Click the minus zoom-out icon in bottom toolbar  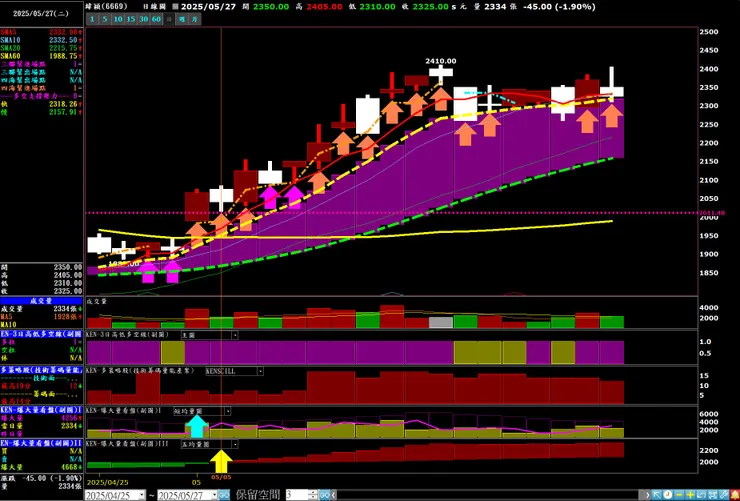[679, 495]
